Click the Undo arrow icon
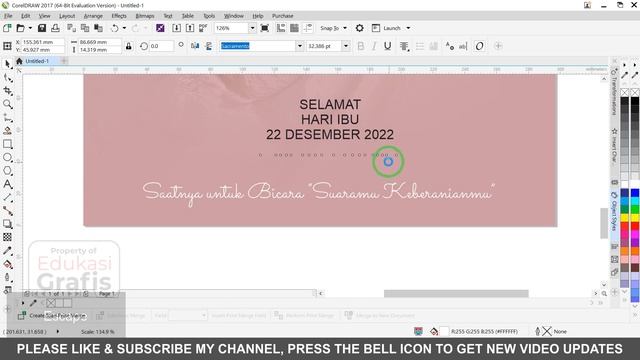This screenshot has width=640, height=360. tap(115, 28)
